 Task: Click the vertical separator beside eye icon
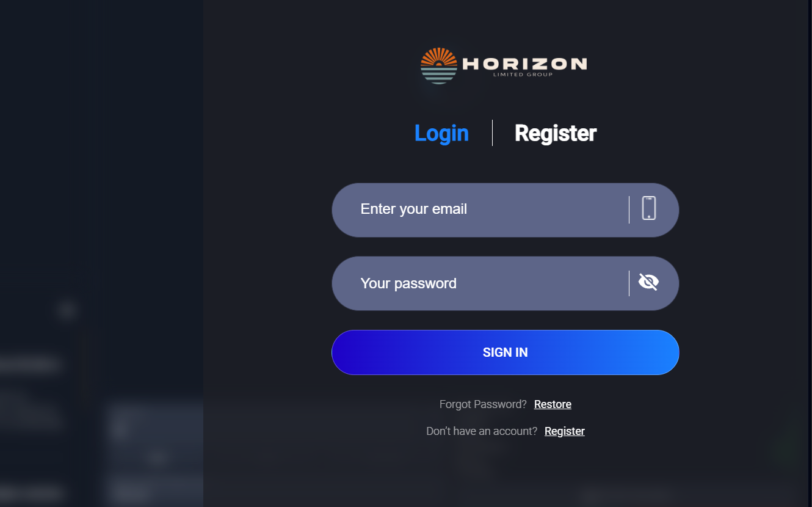pyautogui.click(x=629, y=283)
